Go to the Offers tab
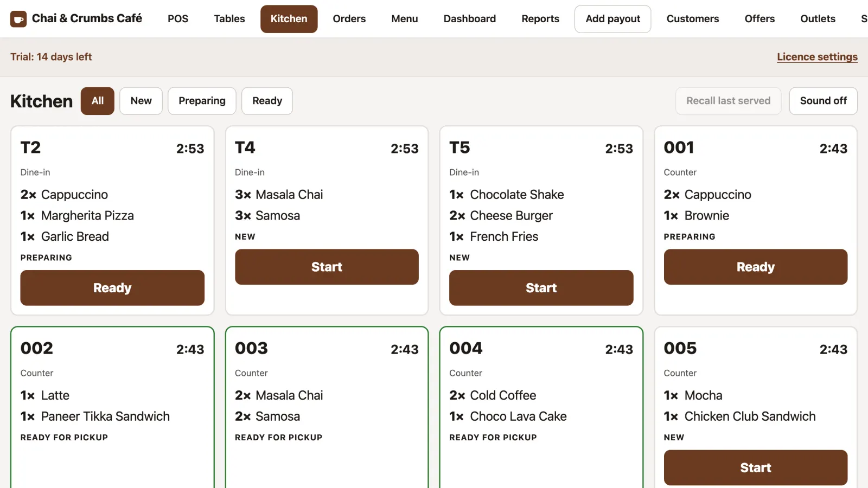The width and height of the screenshot is (868, 488). (759, 19)
